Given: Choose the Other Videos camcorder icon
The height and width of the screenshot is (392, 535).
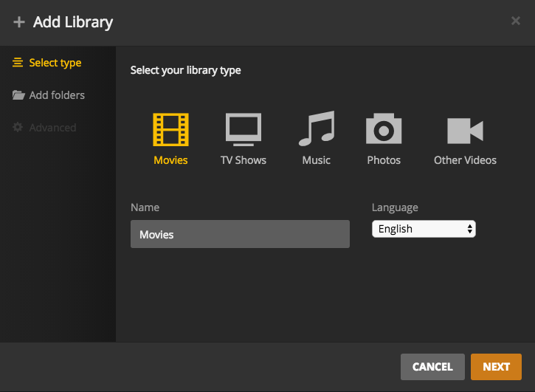Looking at the screenshot, I should point(465,131).
